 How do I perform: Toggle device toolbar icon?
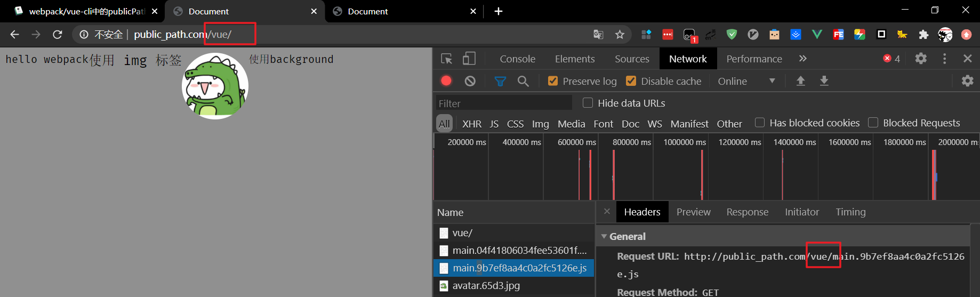[469, 59]
